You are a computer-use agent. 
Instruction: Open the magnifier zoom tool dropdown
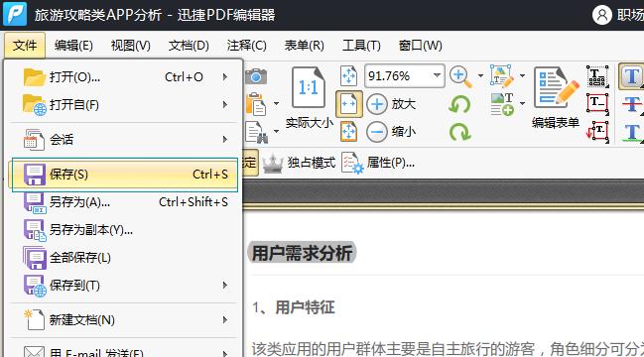click(x=480, y=76)
